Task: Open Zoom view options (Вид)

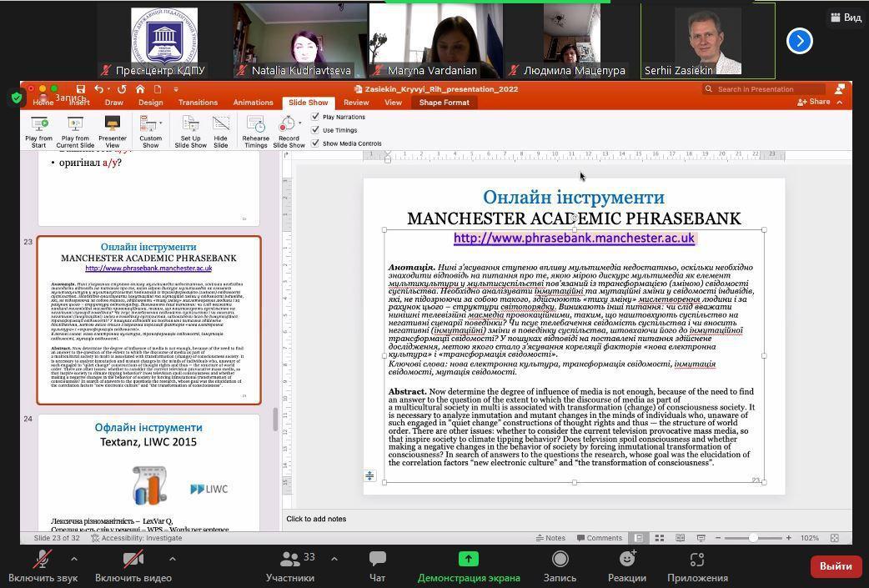Action: click(x=846, y=18)
